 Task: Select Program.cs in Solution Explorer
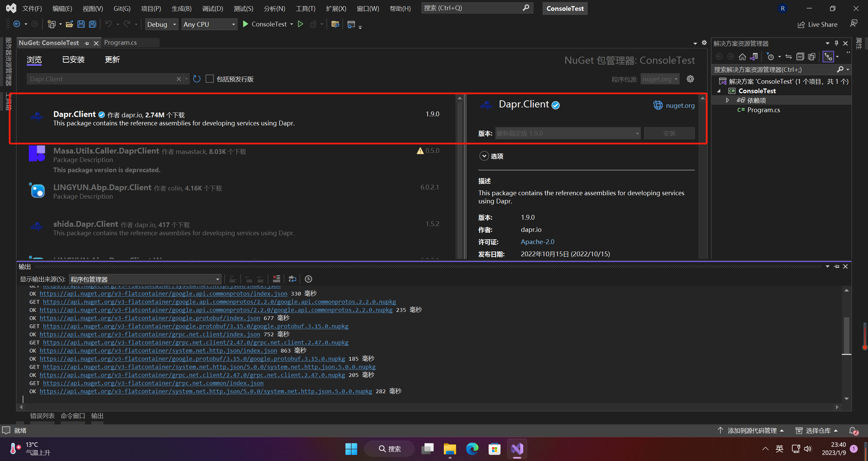coord(763,110)
